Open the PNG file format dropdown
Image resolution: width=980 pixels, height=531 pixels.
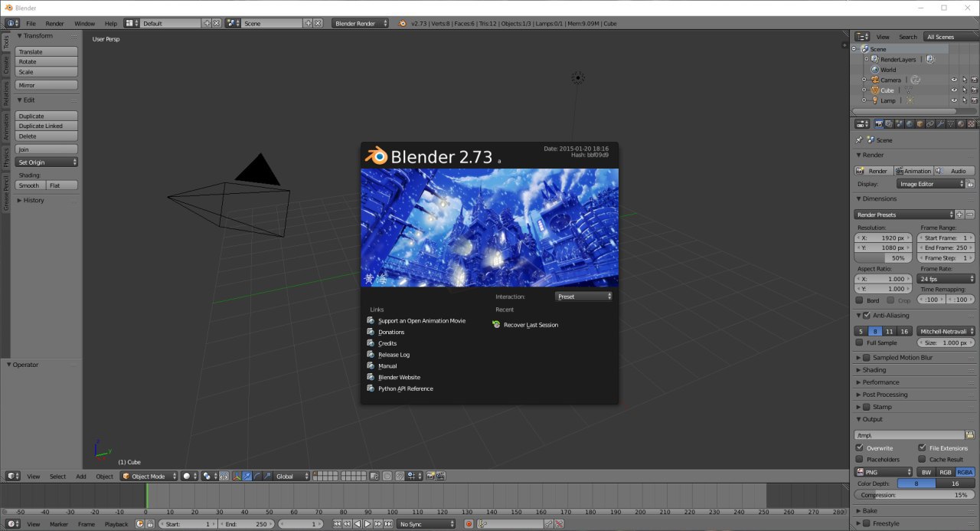click(x=884, y=472)
